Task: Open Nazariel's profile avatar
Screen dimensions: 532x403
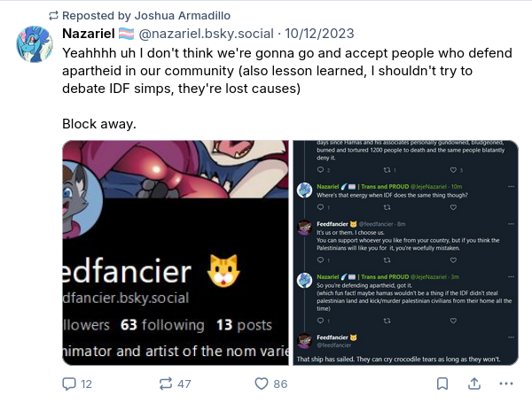Action: 35,43
